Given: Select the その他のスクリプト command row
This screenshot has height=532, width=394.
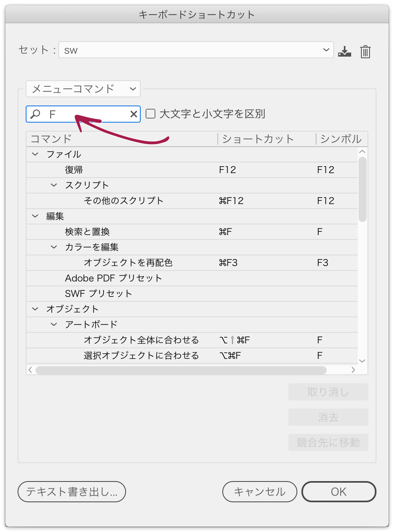Looking at the screenshot, I should click(192, 201).
